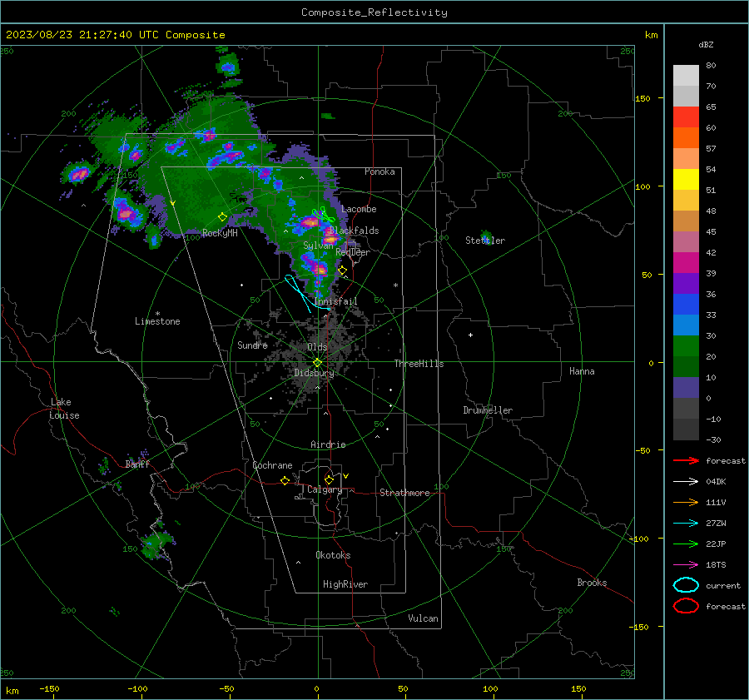This screenshot has height=700, width=749.
Task: Pick the magenta 39–42 dBZ swatch
Action: point(686,263)
